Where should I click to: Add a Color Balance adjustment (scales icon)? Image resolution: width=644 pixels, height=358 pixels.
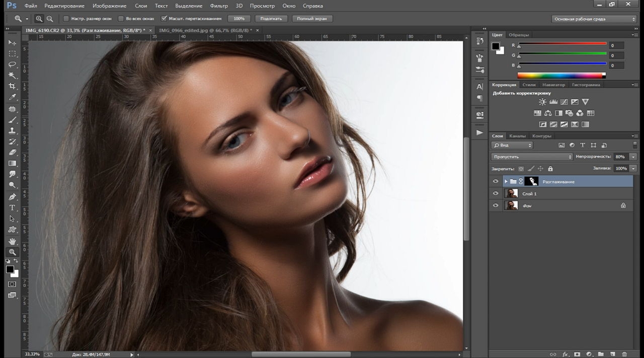[548, 113]
